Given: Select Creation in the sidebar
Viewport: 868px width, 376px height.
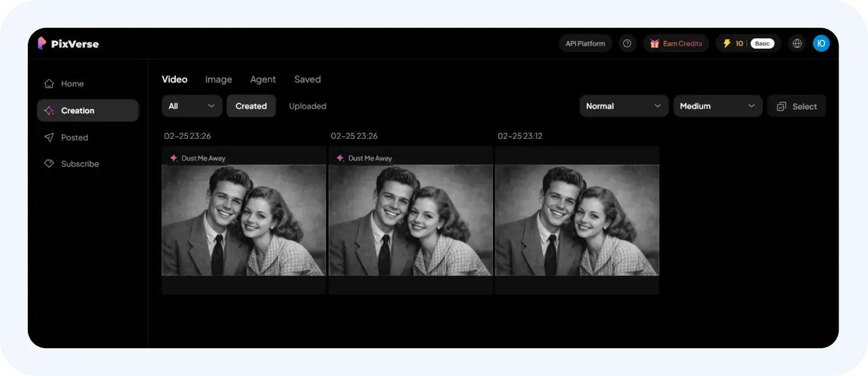Looking at the screenshot, I should coord(88,110).
